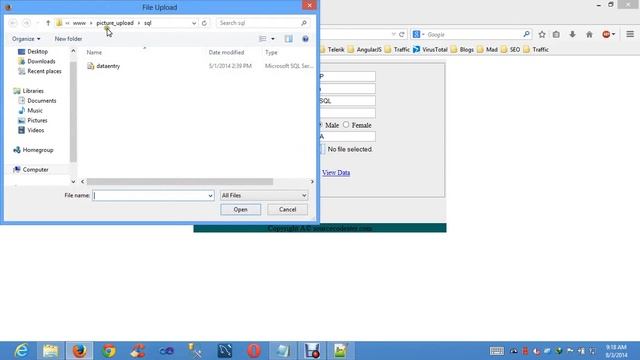The height and width of the screenshot is (360, 640).
Task: Sort files by Type column
Action: pyautogui.click(x=271, y=52)
